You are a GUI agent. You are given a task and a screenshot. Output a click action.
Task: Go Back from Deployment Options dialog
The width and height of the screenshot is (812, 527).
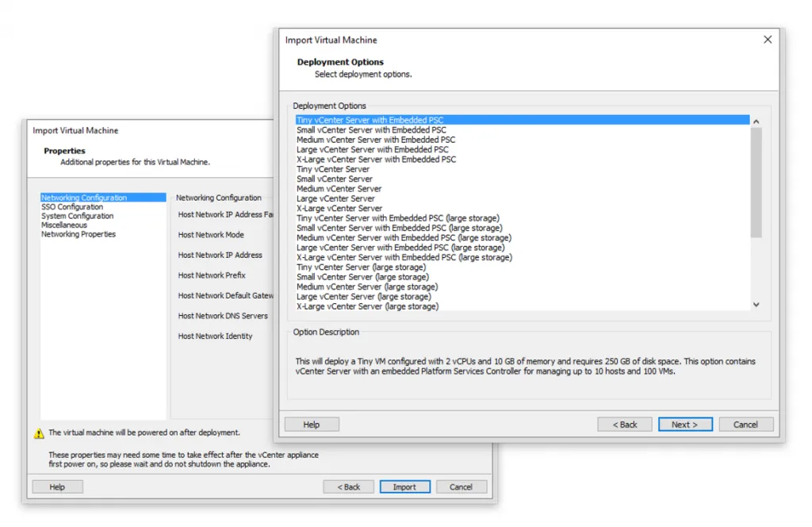click(x=625, y=425)
